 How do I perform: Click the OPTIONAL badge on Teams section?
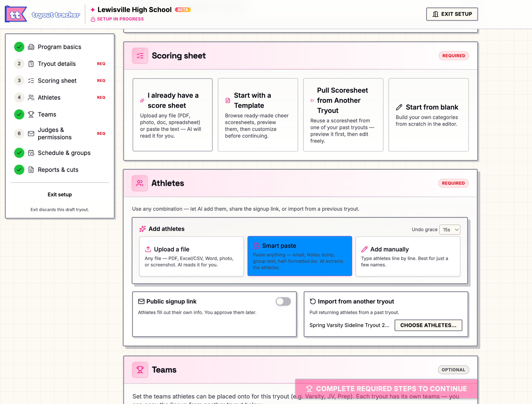click(453, 370)
